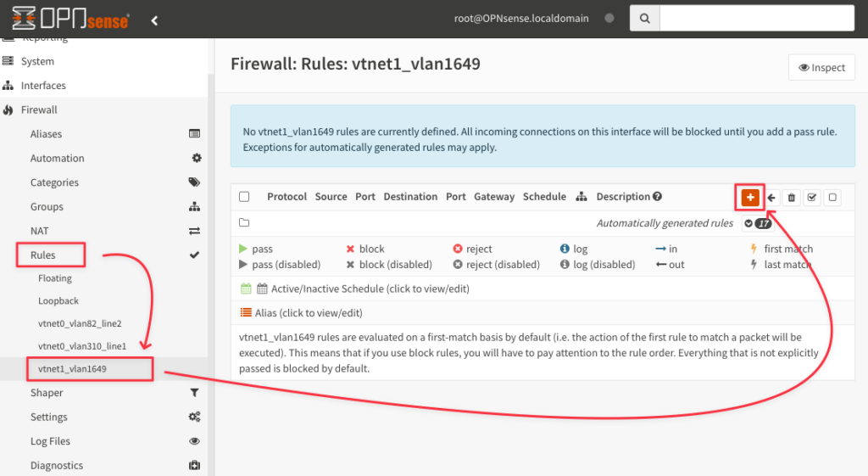The image size is (868, 476).
Task: Click the disable selected rules square icon
Action: [x=832, y=197]
